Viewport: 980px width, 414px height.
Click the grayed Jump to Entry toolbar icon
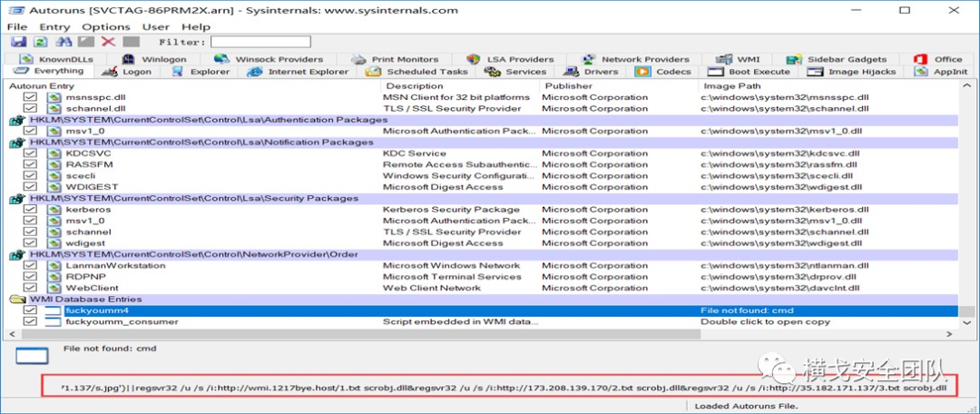(86, 42)
